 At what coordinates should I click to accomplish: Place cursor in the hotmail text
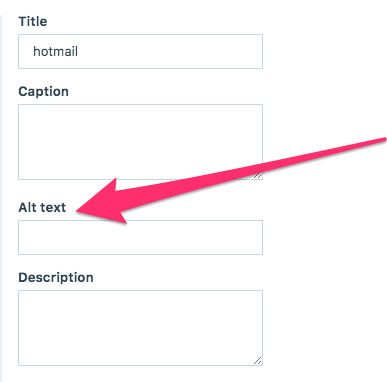point(55,51)
